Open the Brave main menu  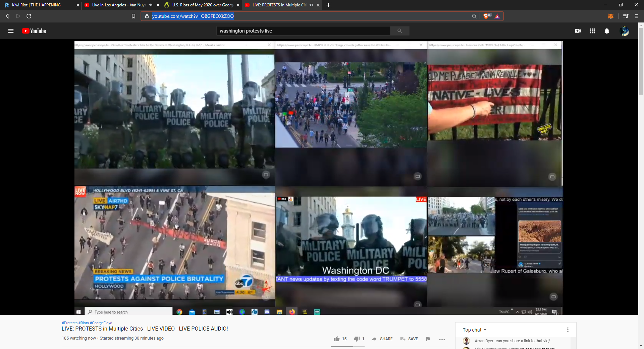[x=636, y=16]
